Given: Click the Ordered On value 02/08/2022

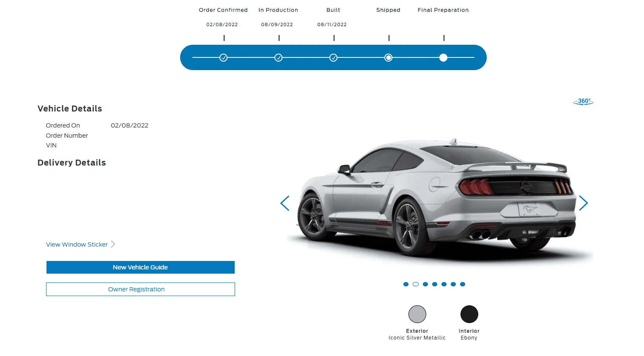Looking at the screenshot, I should [x=129, y=125].
